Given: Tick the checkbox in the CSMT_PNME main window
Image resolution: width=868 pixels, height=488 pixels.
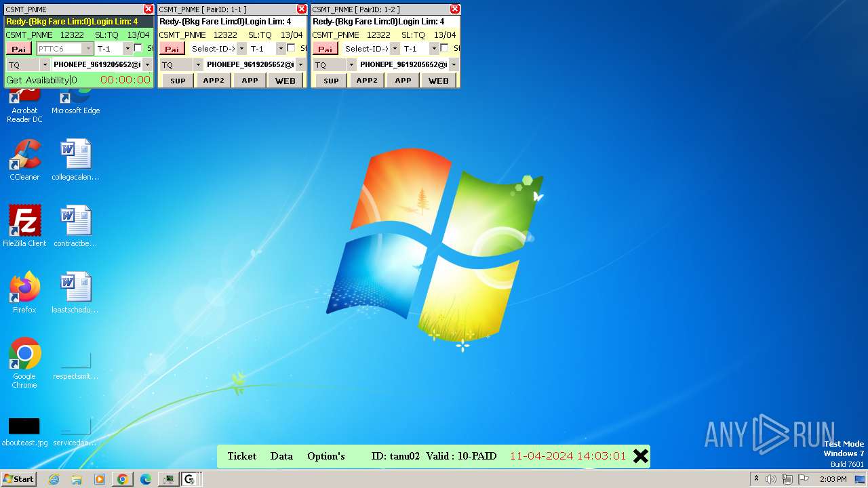Looking at the screenshot, I should [138, 48].
